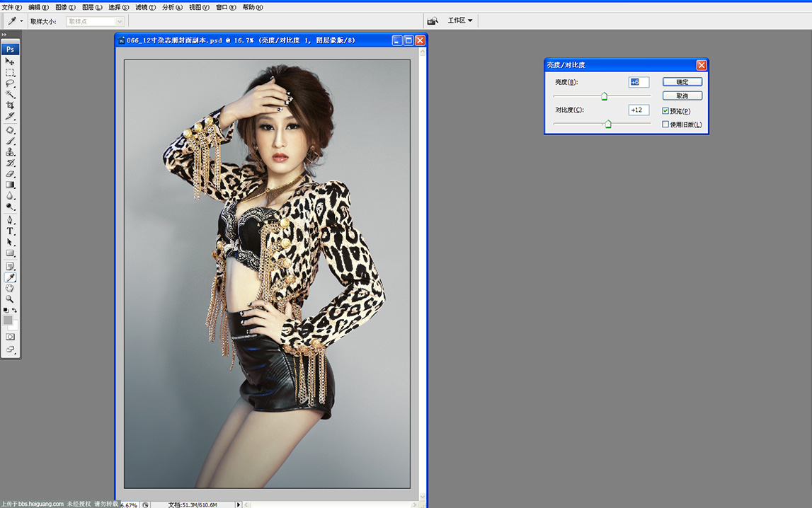This screenshot has height=508, width=812.
Task: Toggle Quick Mask mode icon
Action: point(10,337)
